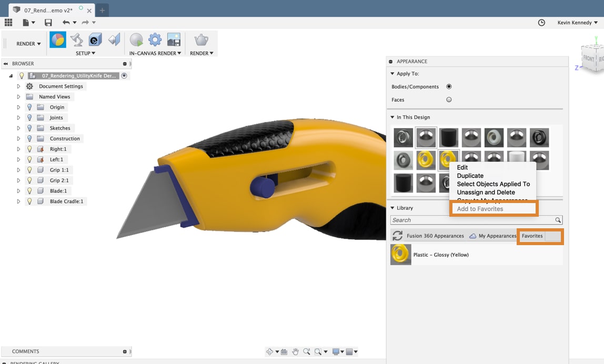Select the Orbit navigation tool
This screenshot has width=604, height=364.
269,351
